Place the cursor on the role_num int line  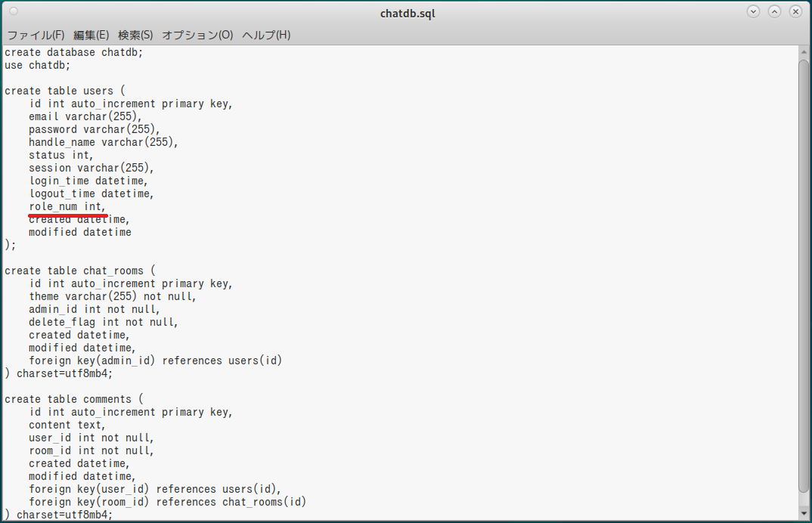[67, 206]
